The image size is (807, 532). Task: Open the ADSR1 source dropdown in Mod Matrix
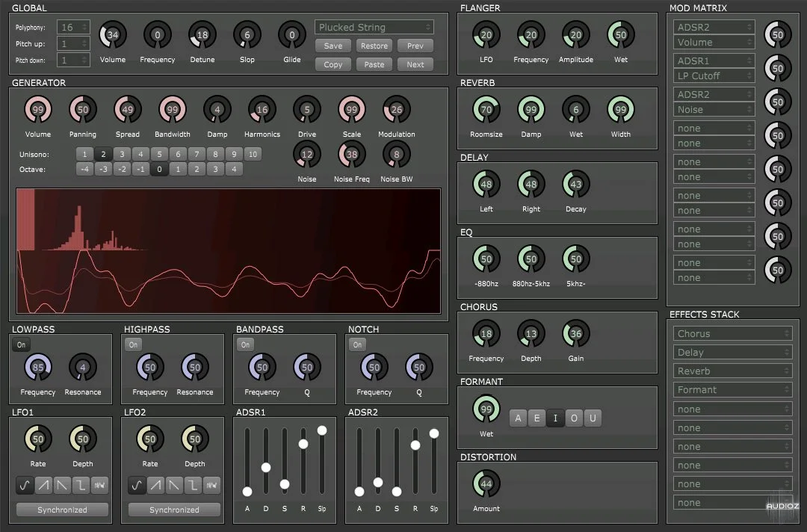(714, 61)
